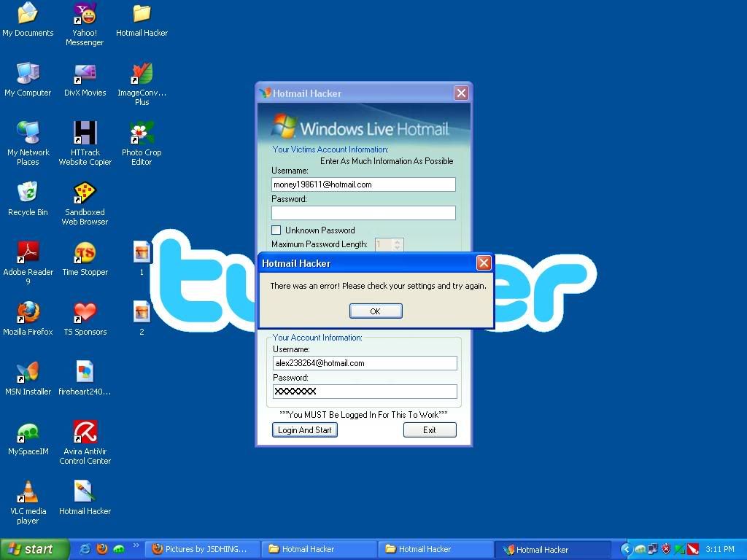Click your account Username field

tap(365, 363)
